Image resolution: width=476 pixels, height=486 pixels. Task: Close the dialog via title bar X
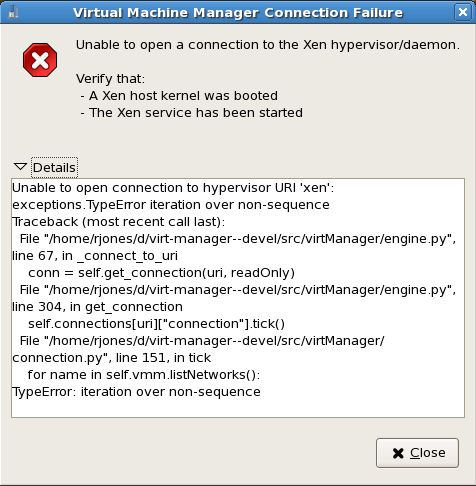point(463,12)
